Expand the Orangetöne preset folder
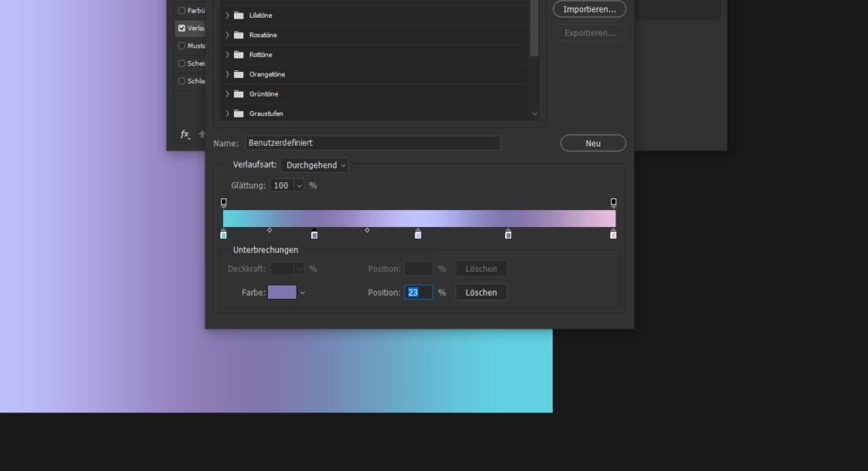The width and height of the screenshot is (868, 471). 227,75
